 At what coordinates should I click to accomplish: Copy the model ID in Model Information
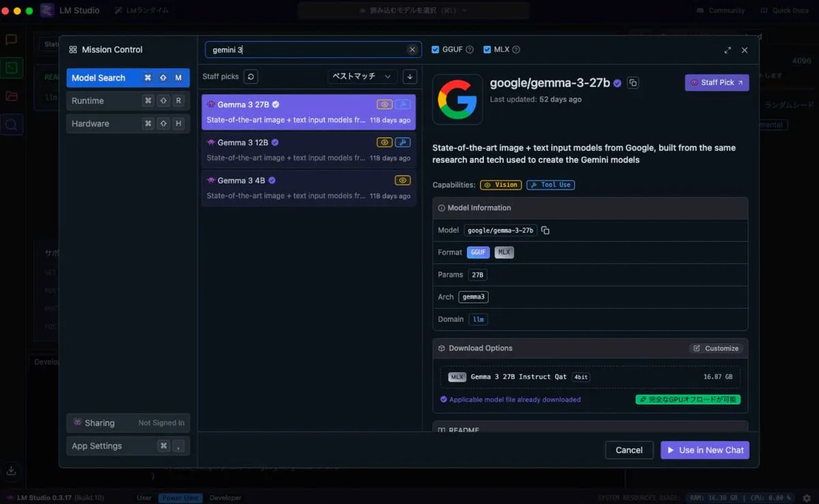coord(545,231)
